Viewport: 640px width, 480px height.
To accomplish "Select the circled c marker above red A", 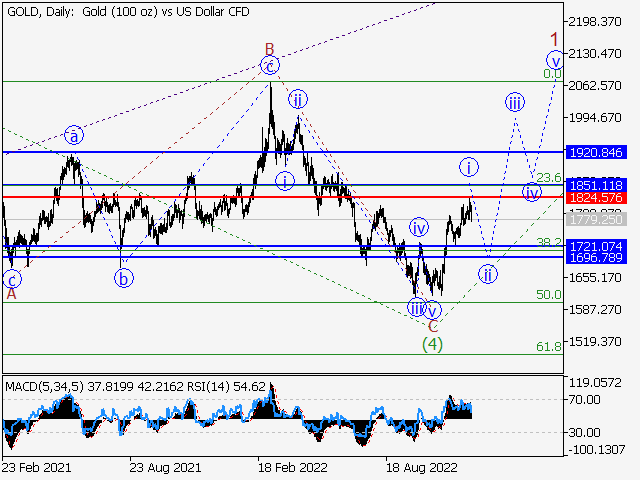I will pyautogui.click(x=12, y=280).
